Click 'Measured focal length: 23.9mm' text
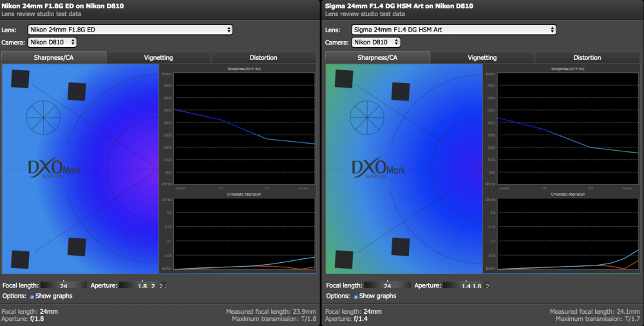 point(270,312)
